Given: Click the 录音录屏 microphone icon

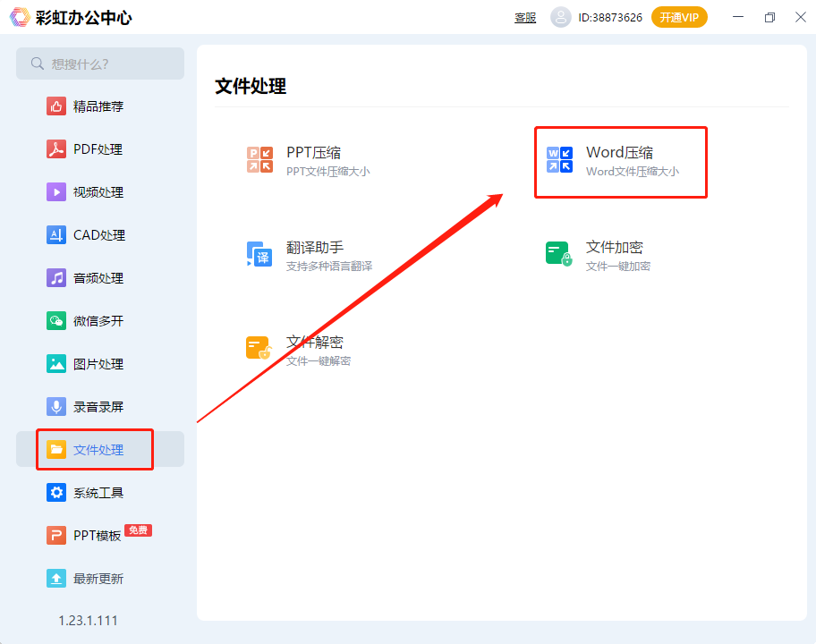Looking at the screenshot, I should (x=56, y=407).
